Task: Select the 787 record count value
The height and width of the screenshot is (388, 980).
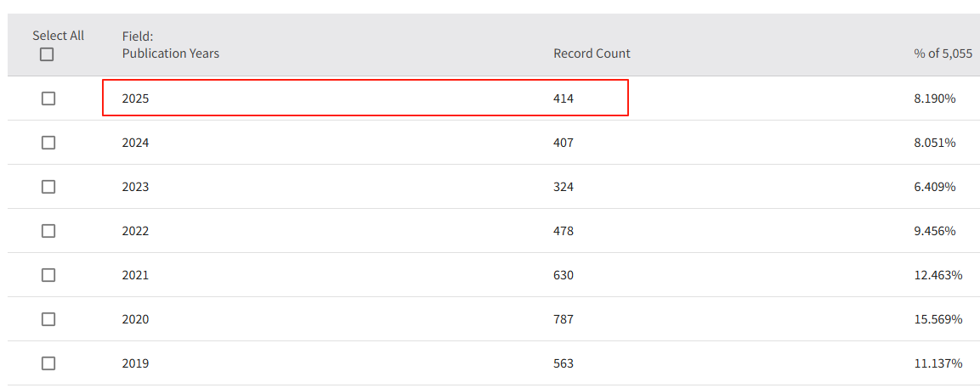Action: point(564,319)
